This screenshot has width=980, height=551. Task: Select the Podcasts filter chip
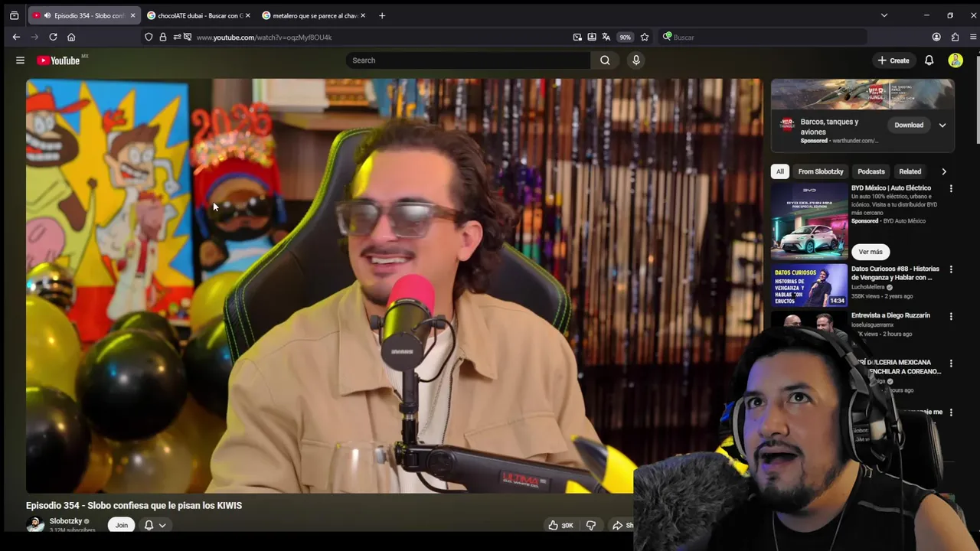871,171
